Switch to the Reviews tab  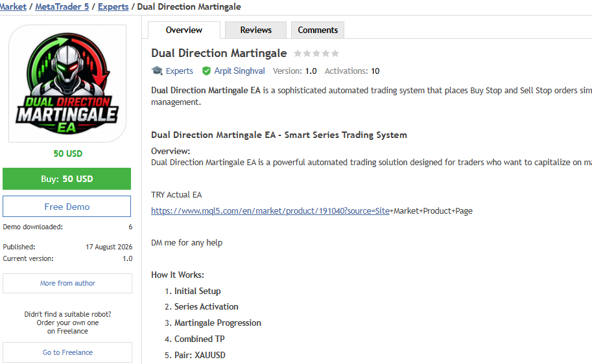click(255, 30)
